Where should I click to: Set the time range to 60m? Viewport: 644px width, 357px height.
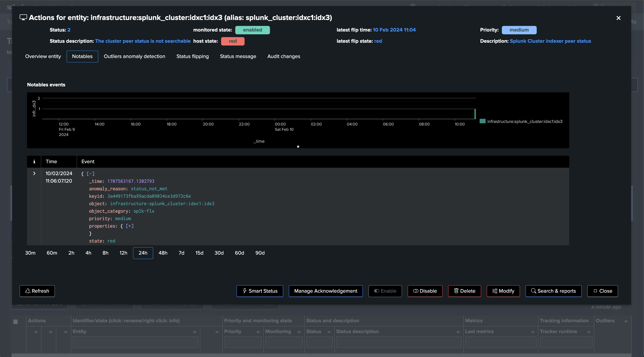coord(52,253)
